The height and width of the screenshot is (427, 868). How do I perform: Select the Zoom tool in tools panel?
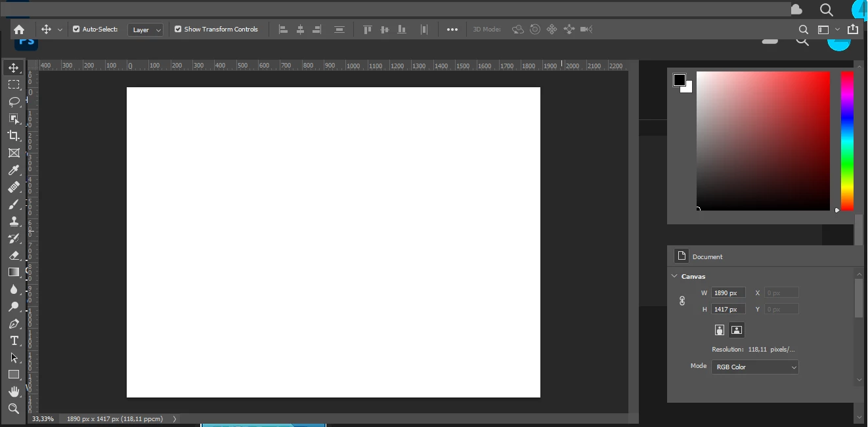tap(14, 409)
